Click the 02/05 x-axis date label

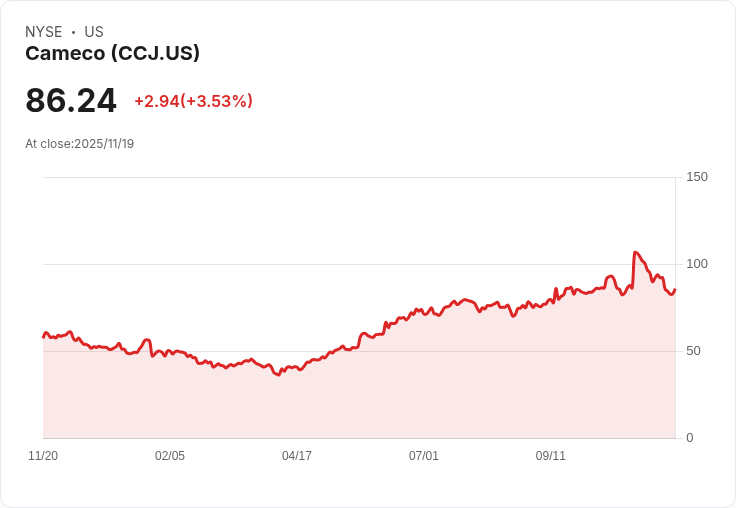point(170,456)
